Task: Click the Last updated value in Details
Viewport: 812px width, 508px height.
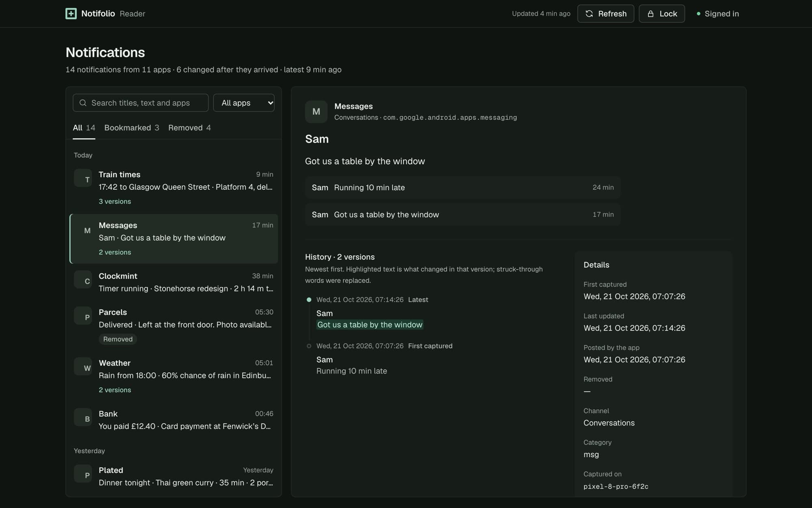Action: click(x=634, y=328)
